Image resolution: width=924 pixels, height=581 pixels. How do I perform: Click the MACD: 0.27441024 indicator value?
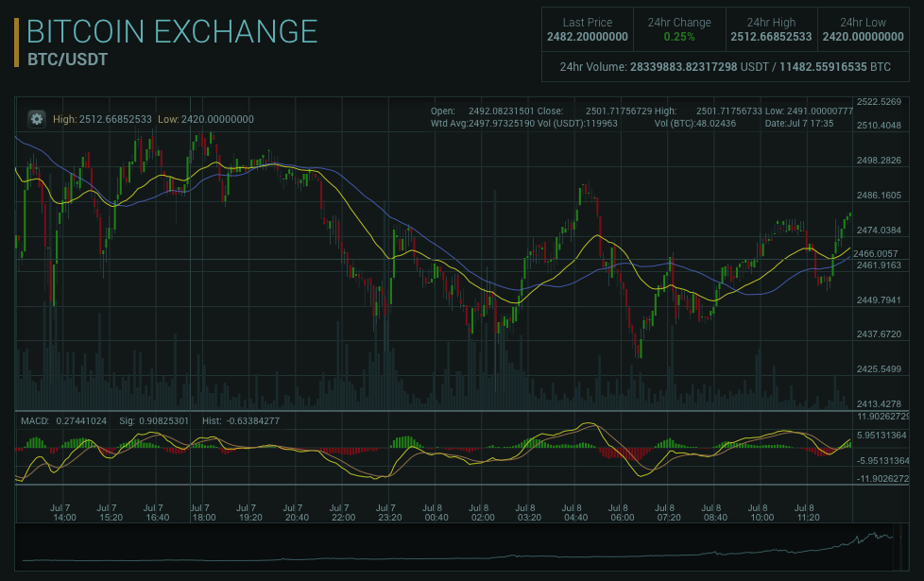63,420
